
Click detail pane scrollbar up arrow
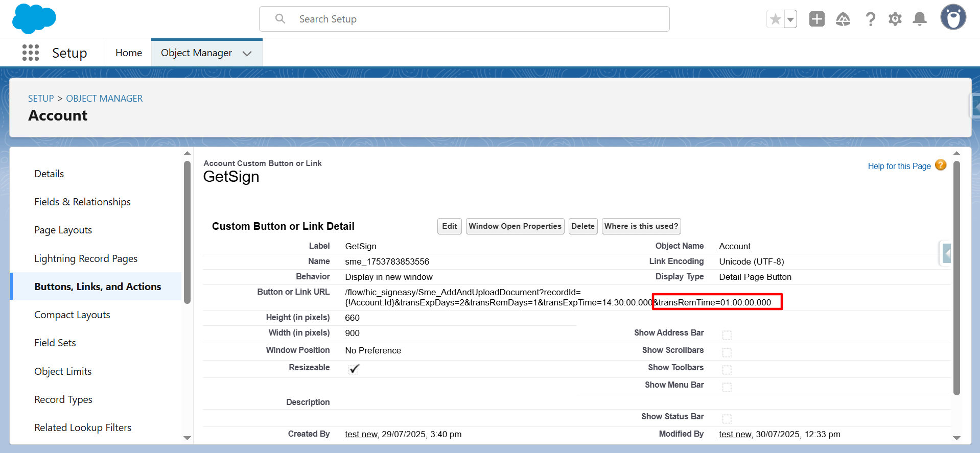956,153
